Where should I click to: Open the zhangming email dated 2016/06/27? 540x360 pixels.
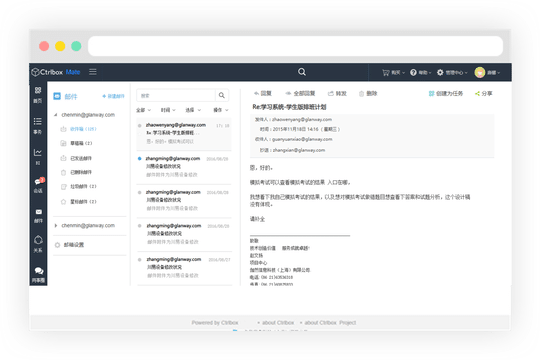pyautogui.click(x=184, y=267)
